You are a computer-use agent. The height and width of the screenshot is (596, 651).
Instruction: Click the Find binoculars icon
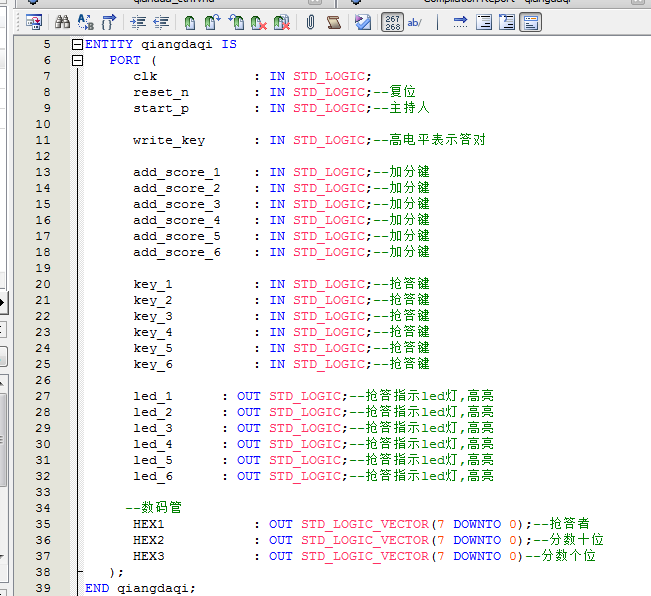pos(62,22)
